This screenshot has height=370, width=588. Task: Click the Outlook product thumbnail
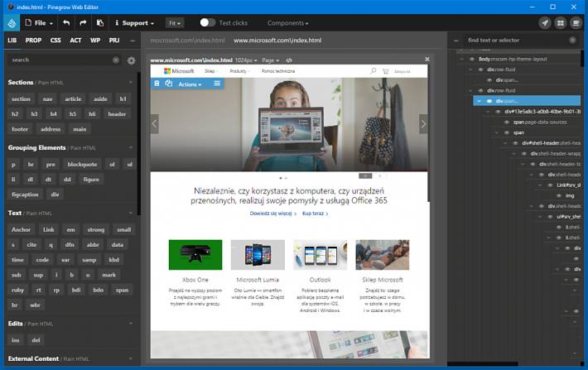click(x=321, y=255)
